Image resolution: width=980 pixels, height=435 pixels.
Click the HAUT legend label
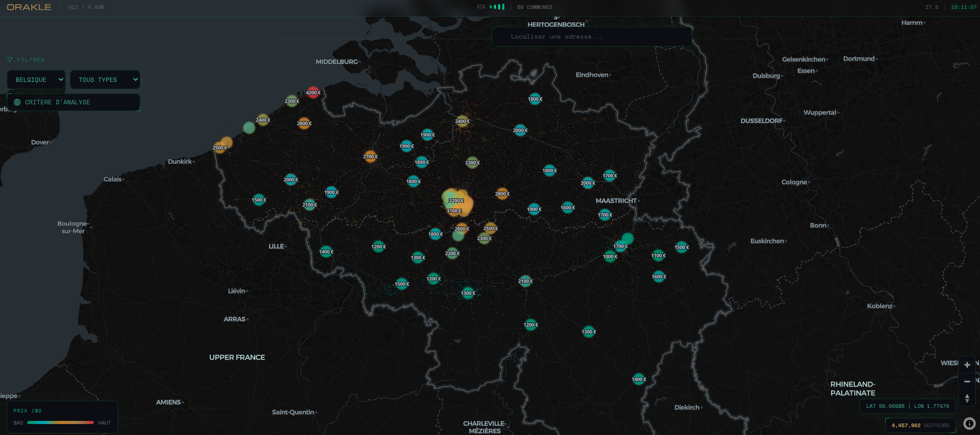tap(104, 423)
